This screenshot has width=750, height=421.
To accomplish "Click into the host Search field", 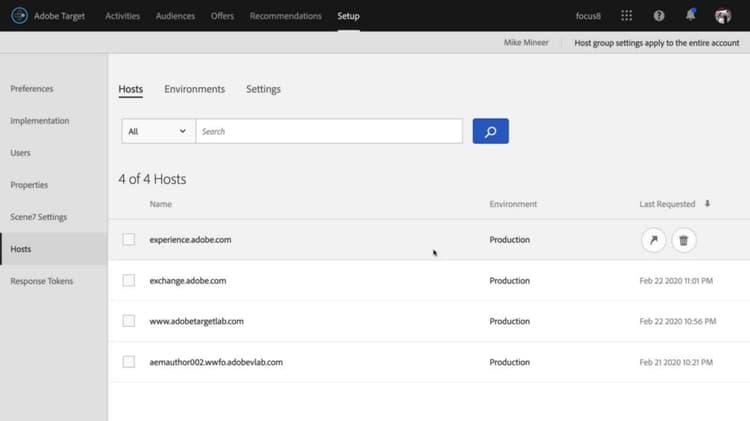I will [328, 131].
